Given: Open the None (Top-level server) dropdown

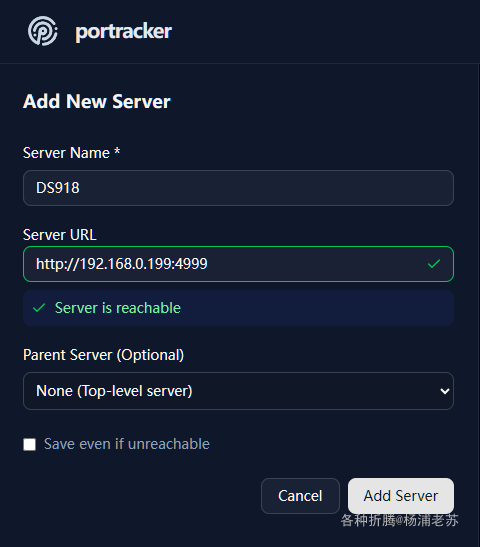Looking at the screenshot, I should (238, 391).
